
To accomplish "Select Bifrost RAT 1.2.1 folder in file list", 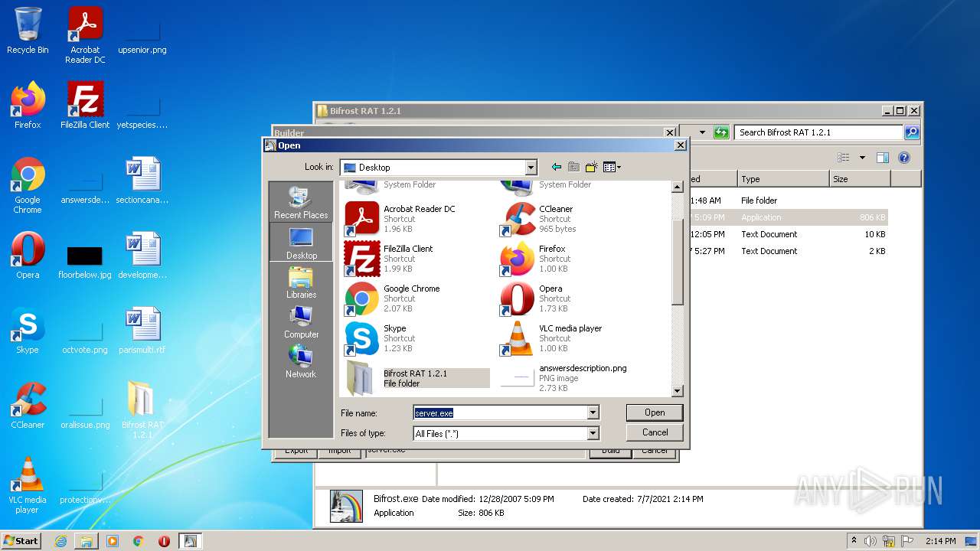I will tap(417, 378).
